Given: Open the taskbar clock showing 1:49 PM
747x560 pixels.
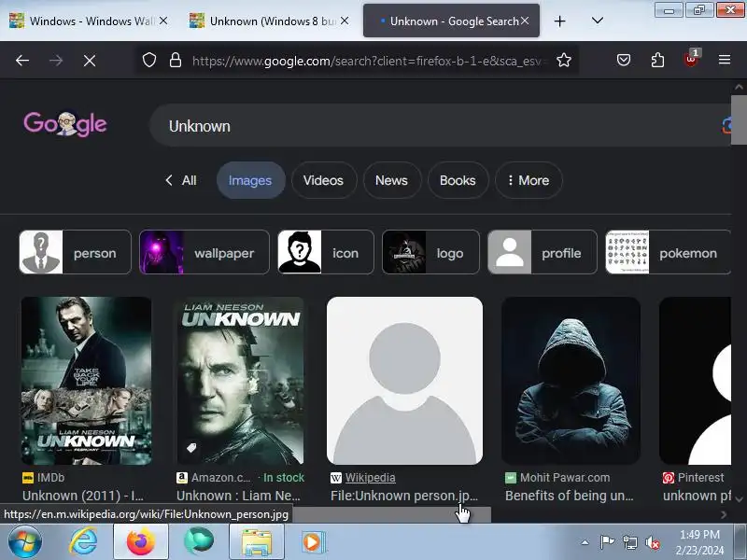Looking at the screenshot, I should coord(699,542).
